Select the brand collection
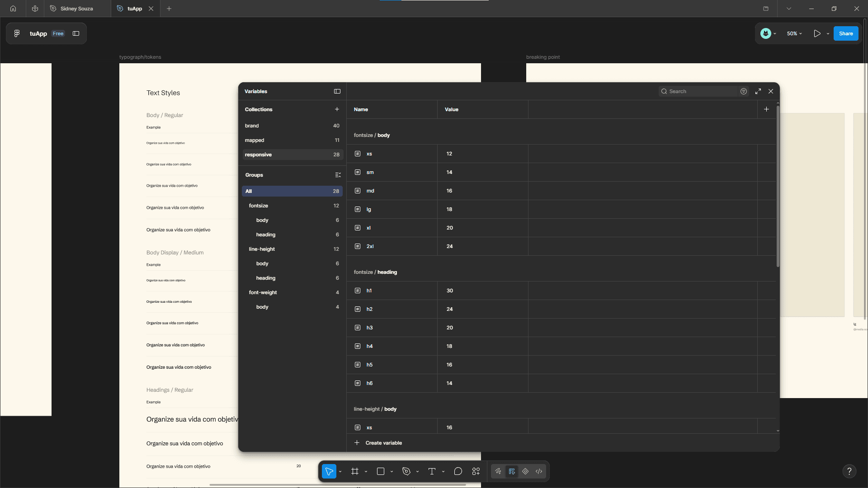The image size is (868, 488). tap(292, 126)
